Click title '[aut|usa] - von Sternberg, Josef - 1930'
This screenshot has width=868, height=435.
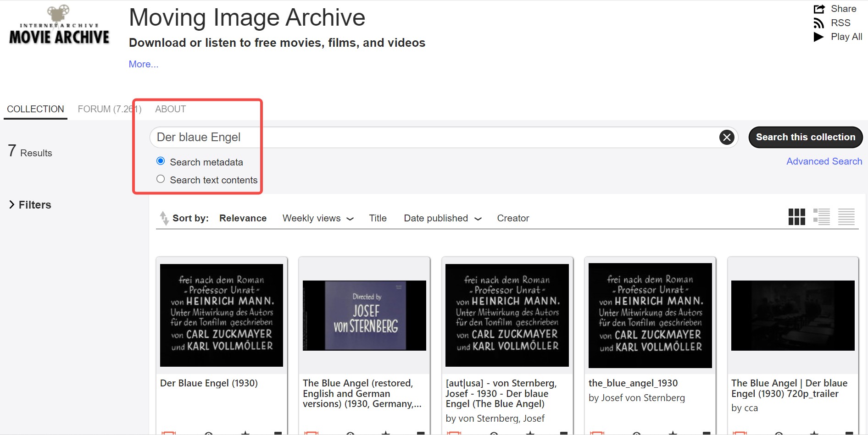tap(501, 393)
